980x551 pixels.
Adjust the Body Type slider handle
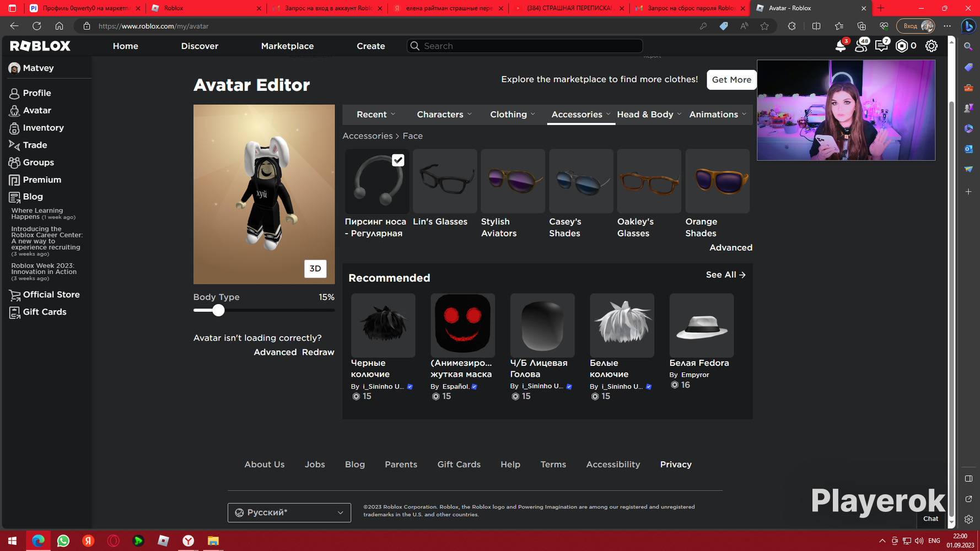pos(218,310)
